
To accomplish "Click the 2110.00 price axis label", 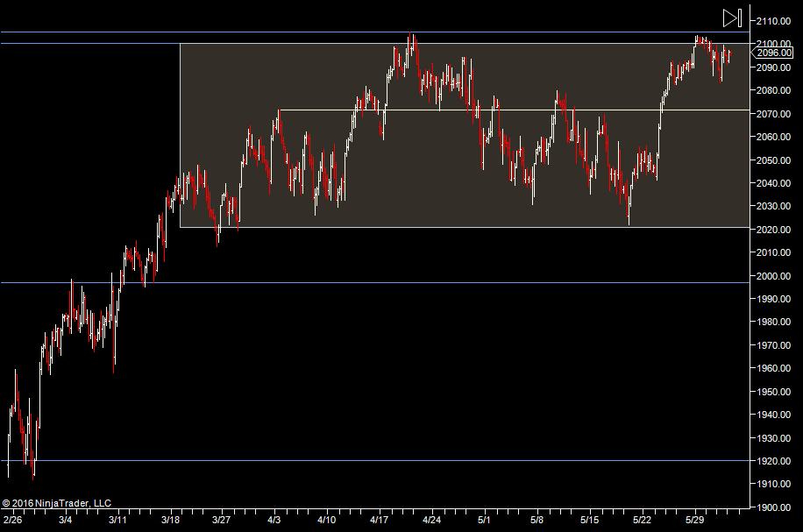I will tap(777, 20).
